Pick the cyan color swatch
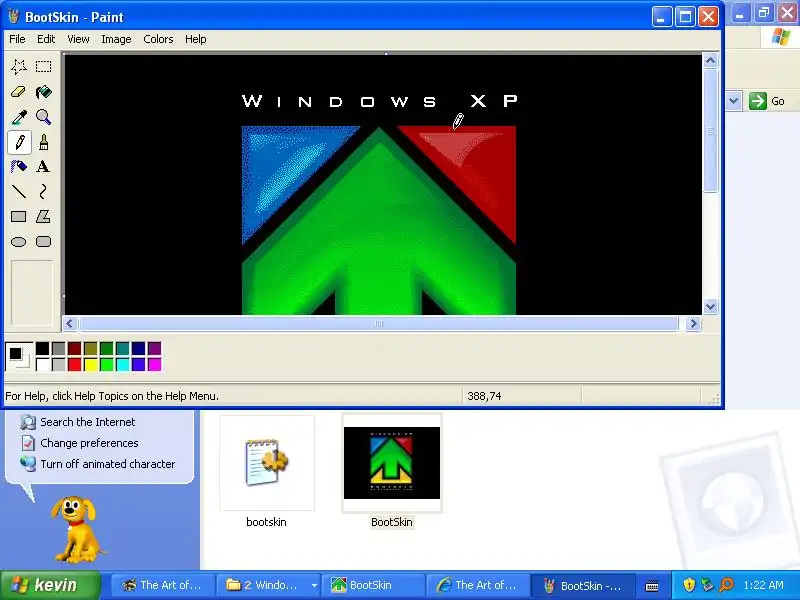The height and width of the screenshot is (600, 800). [122, 364]
